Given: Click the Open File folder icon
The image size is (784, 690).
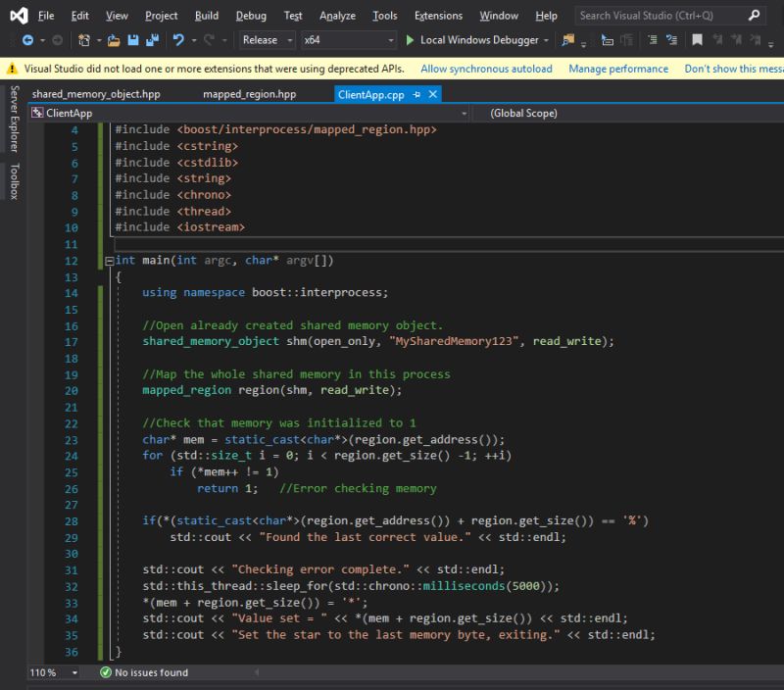Looking at the screenshot, I should pyautogui.click(x=114, y=40).
